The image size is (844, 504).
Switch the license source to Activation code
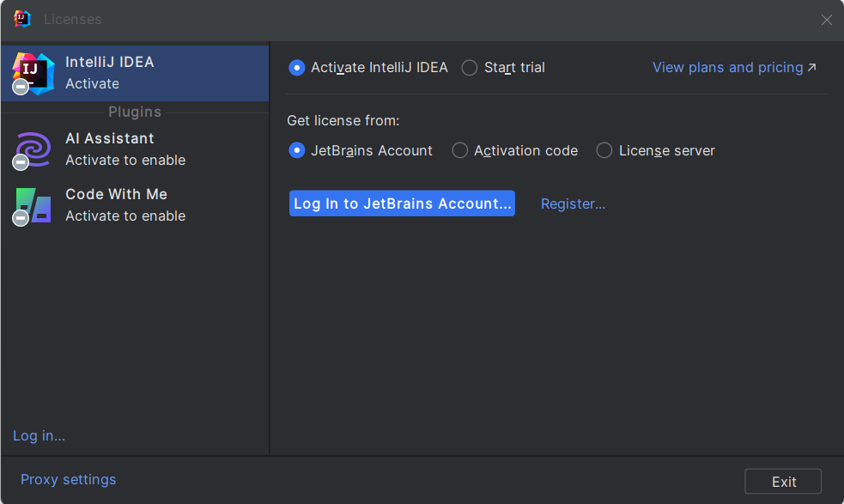[x=460, y=151]
